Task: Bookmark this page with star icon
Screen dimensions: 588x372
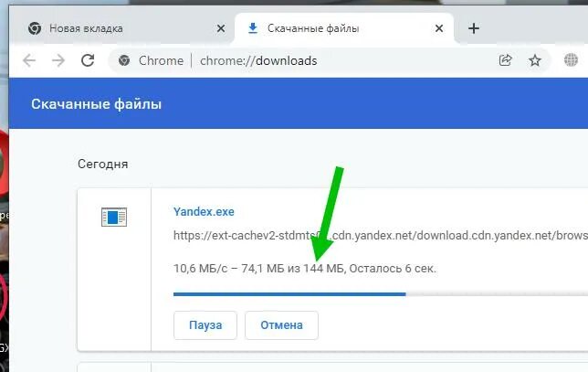Action: coord(535,60)
